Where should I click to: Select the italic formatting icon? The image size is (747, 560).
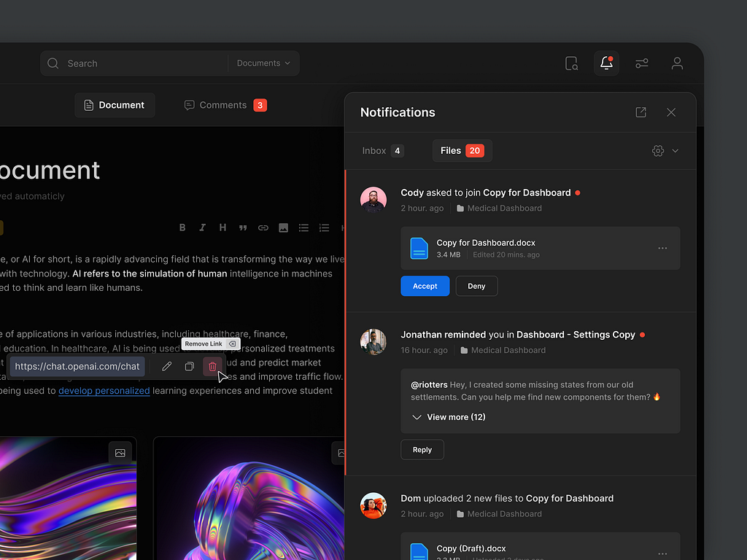click(202, 227)
